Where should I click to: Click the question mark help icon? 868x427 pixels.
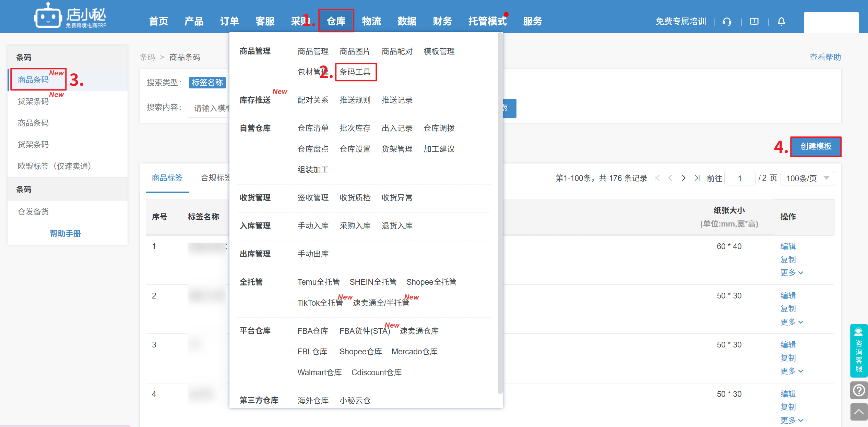(858, 390)
